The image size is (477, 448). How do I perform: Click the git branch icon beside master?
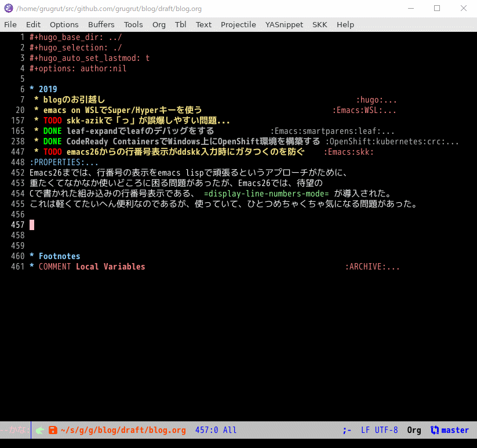coord(435,430)
